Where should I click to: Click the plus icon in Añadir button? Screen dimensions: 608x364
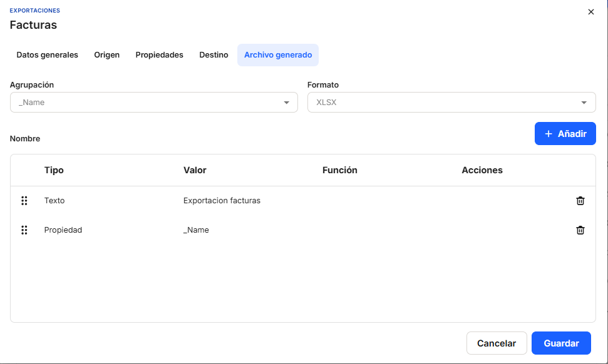pos(549,134)
